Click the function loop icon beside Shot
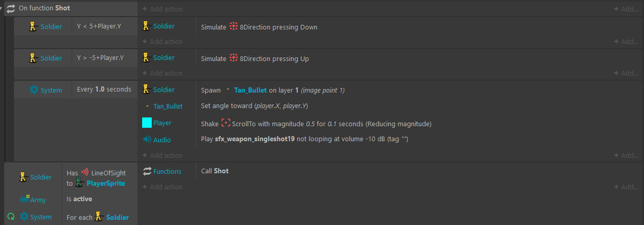Screen dimensions: 644x225 [11, 8]
